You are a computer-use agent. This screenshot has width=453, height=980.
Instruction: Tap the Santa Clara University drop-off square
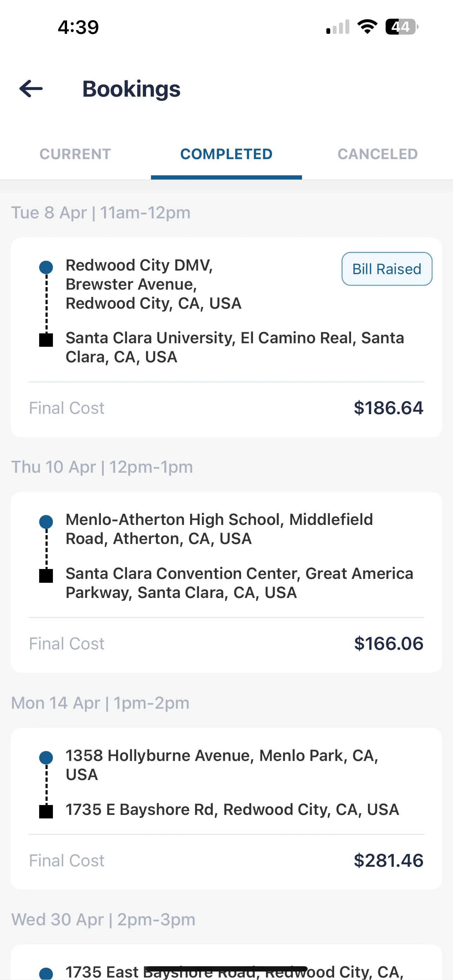click(x=46, y=340)
